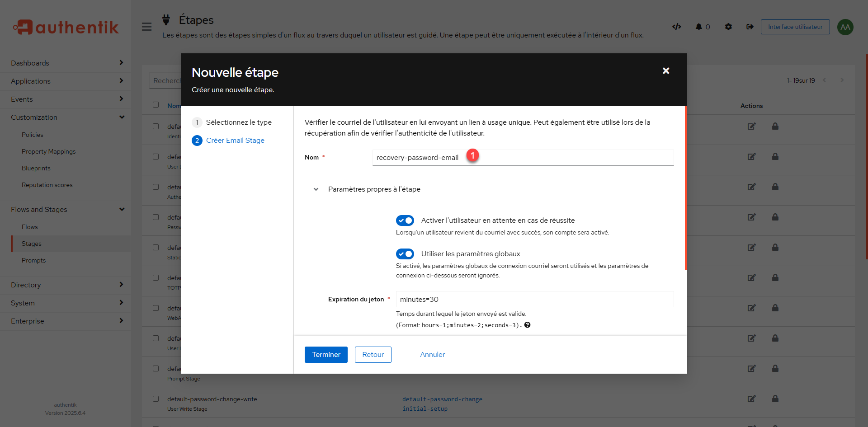Click the AA user avatar
The image size is (868, 427).
(x=845, y=27)
